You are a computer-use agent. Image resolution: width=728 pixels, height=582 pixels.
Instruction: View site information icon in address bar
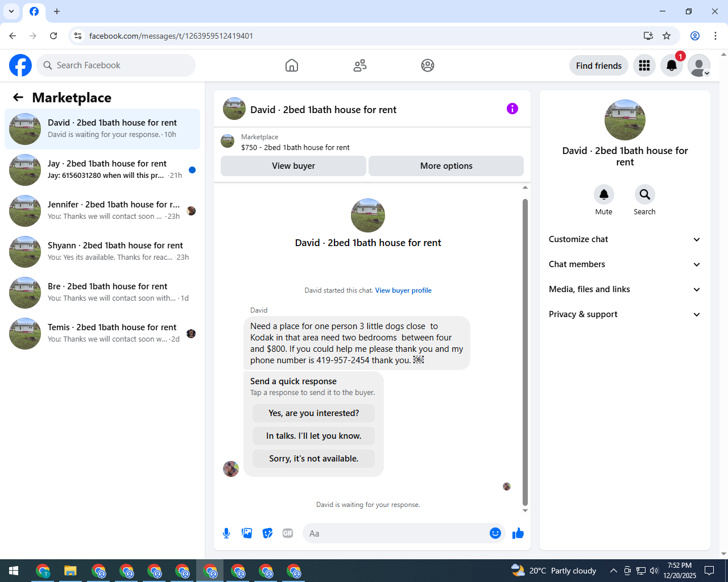[x=78, y=36]
